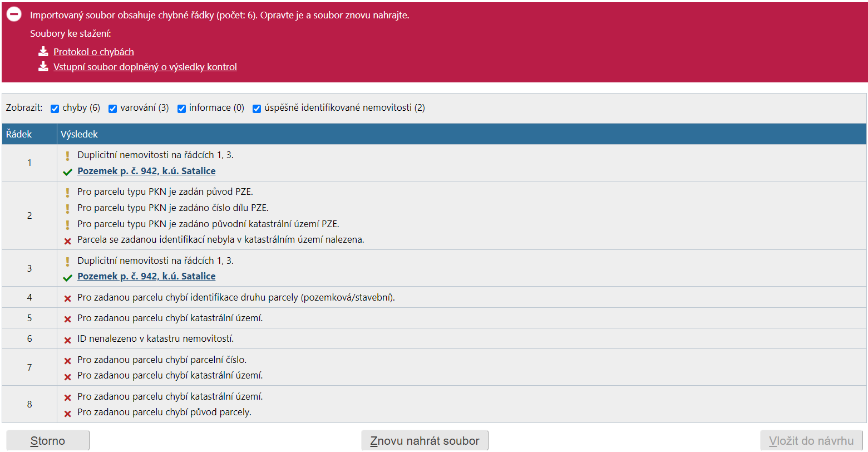Click red cross icon in row 4
This screenshot has width=868, height=452.
67,298
